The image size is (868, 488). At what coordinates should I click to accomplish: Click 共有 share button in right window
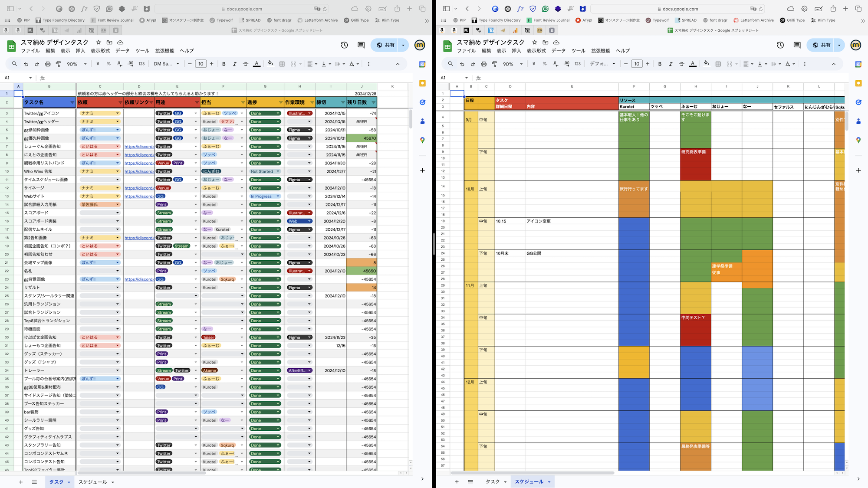click(822, 45)
